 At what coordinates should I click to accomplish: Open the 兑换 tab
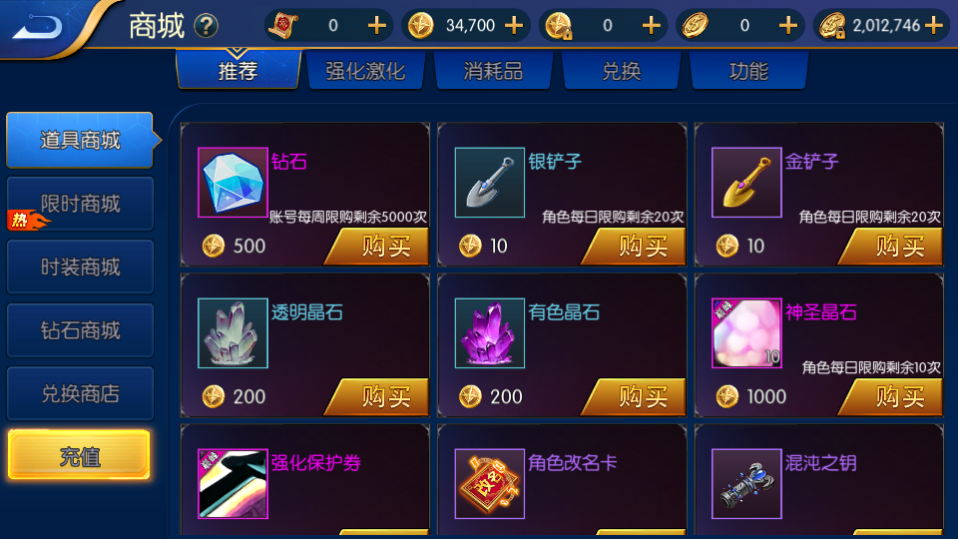point(621,71)
